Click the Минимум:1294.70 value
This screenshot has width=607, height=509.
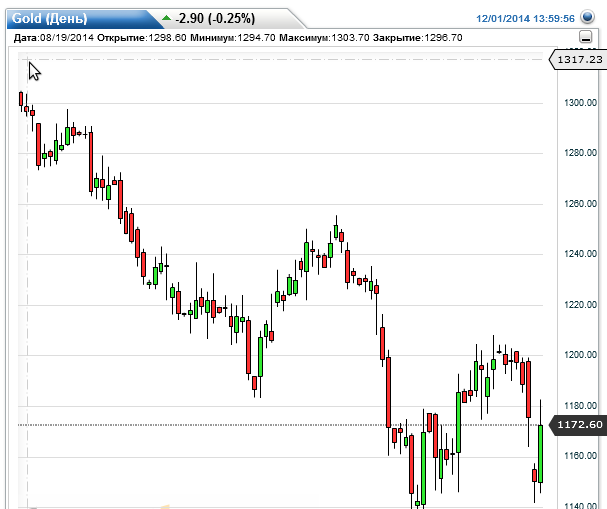(233, 38)
